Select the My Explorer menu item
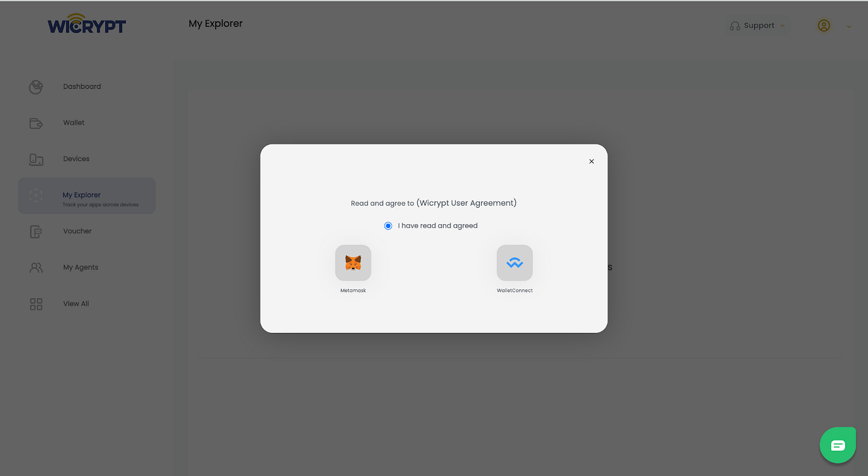Viewport: 868px width, 476px height. click(x=87, y=196)
